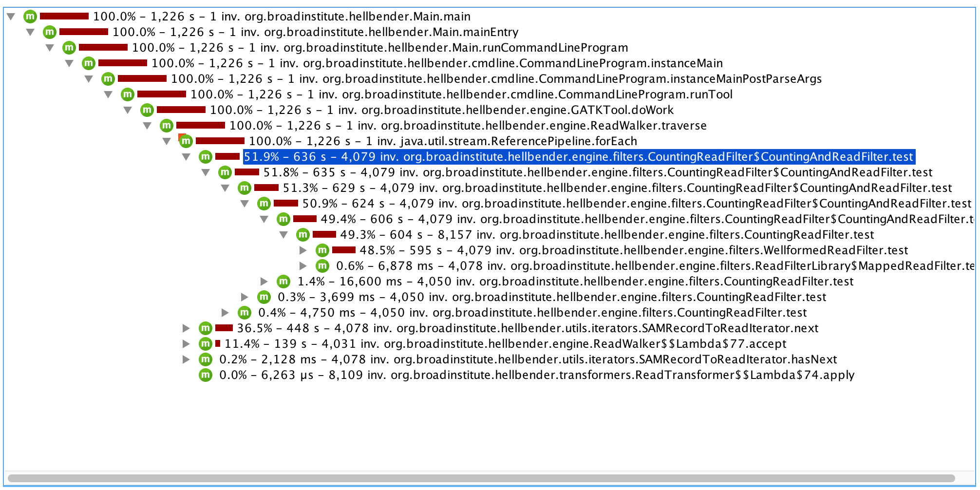
Task: Expand the WellformedReadFilter.test node
Action: [x=302, y=250]
